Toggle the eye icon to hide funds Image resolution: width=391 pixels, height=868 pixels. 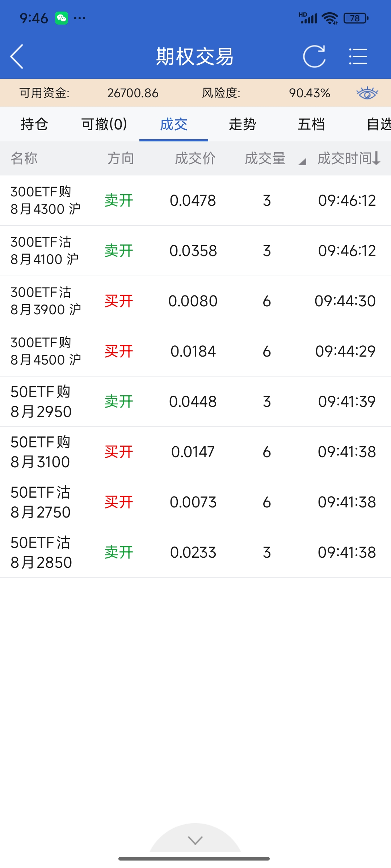tap(367, 93)
